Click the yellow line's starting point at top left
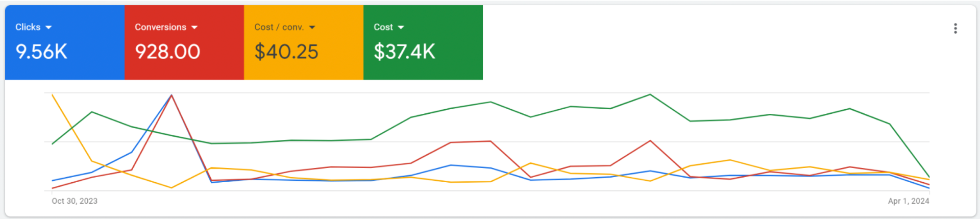The image size is (980, 219). [x=53, y=95]
